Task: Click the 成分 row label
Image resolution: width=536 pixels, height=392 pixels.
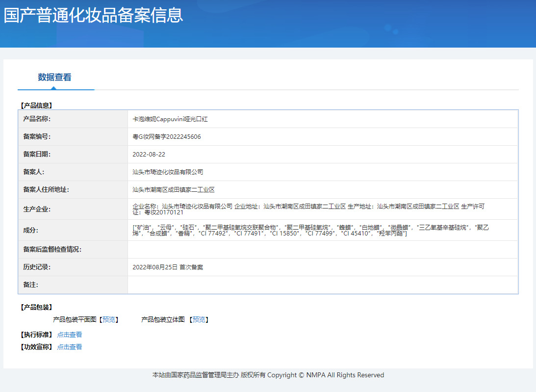Action: [x=30, y=230]
